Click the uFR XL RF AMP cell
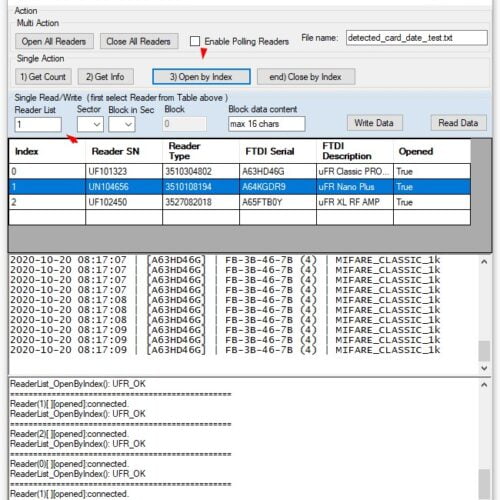This screenshot has height=500, width=500. pos(355,202)
